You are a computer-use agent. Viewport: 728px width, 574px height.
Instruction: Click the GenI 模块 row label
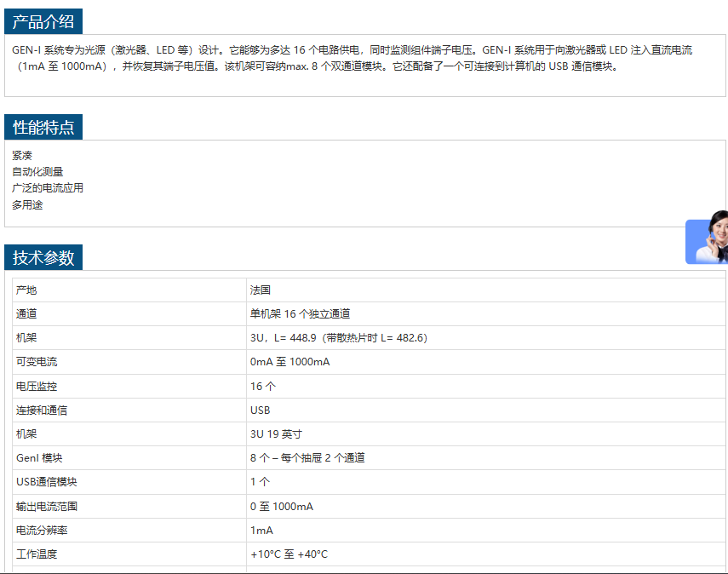click(39, 458)
